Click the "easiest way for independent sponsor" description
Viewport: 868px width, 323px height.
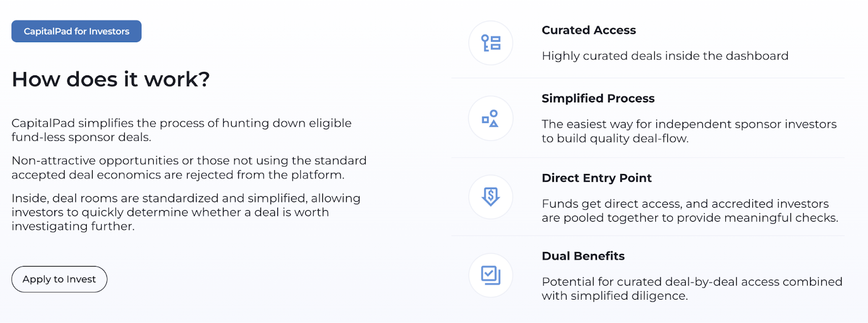688,131
